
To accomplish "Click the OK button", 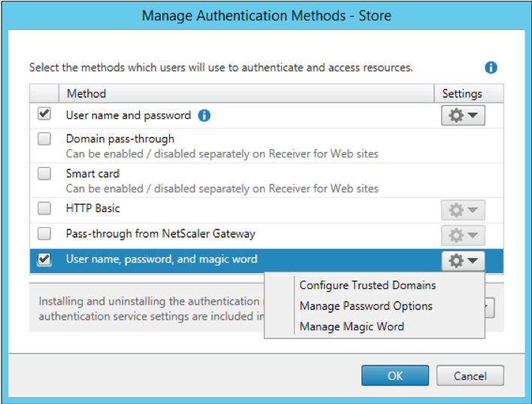I will (394, 375).
